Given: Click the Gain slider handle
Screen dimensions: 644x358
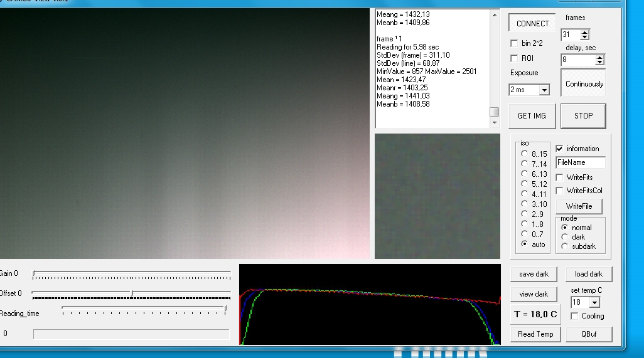Looking at the screenshot, I should (35, 273).
